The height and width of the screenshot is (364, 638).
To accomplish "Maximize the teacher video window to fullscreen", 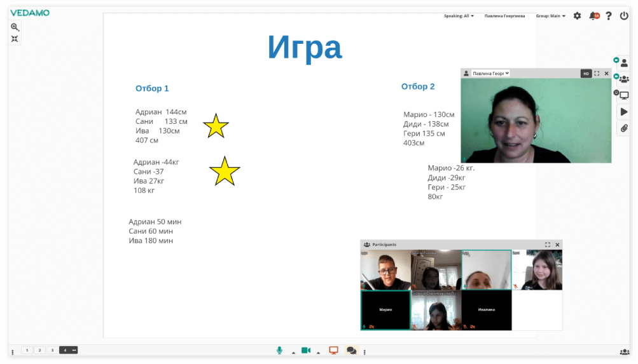I will (x=597, y=74).
